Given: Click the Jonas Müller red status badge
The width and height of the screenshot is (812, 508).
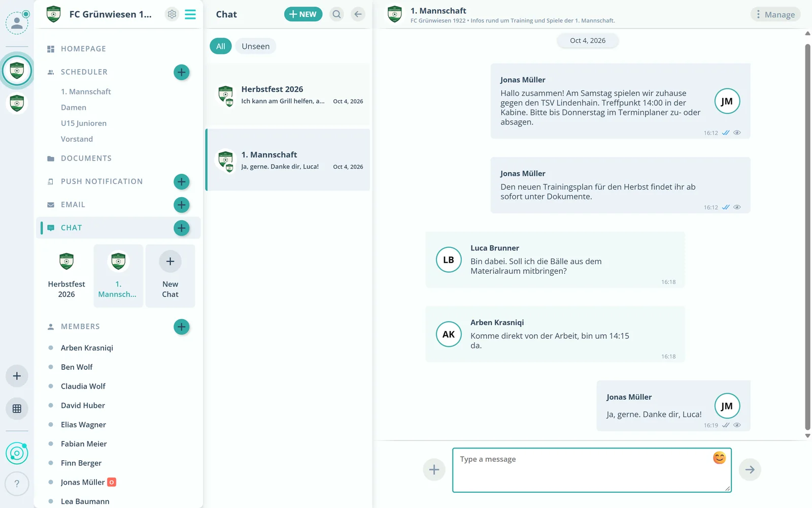Looking at the screenshot, I should [x=112, y=482].
